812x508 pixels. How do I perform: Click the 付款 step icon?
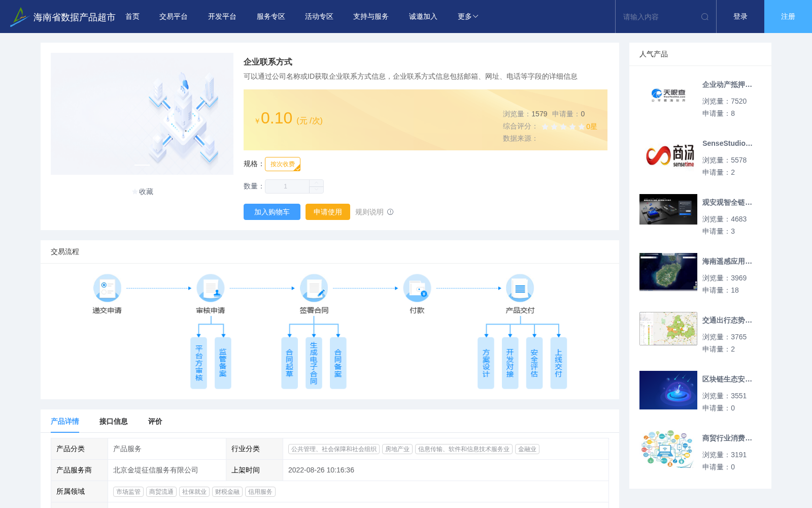click(x=417, y=288)
